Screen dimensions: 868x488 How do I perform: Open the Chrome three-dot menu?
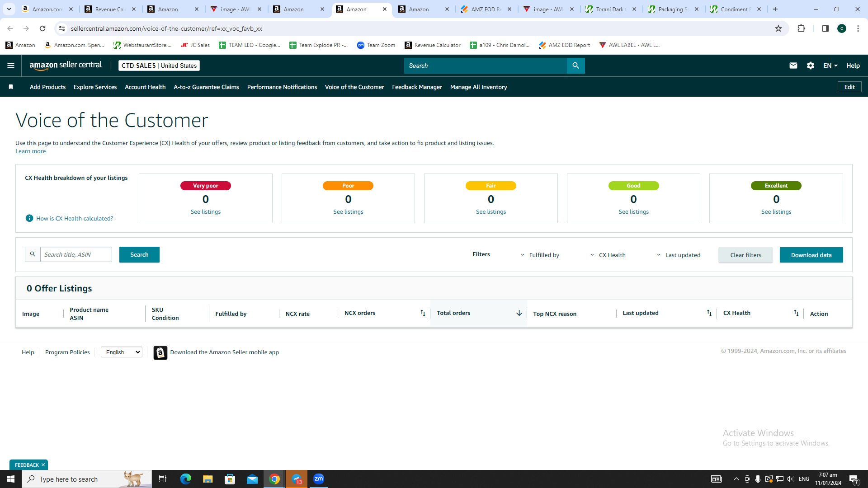click(x=858, y=28)
